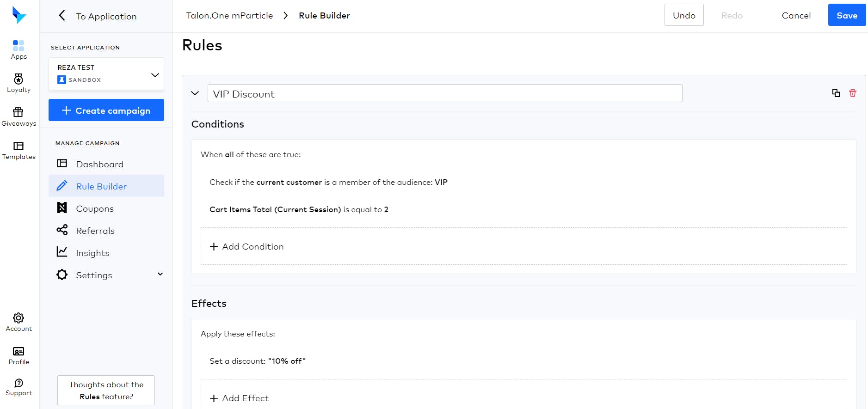Open Insights menu item
This screenshot has height=409, width=868.
tap(106, 252)
